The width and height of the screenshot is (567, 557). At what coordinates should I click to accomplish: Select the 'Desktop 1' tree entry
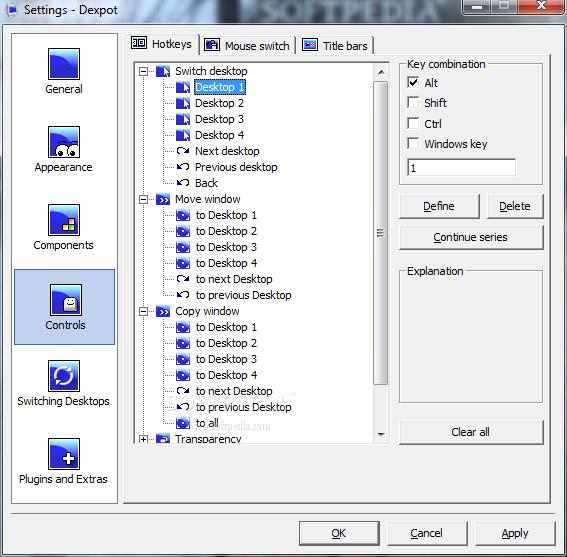point(220,87)
